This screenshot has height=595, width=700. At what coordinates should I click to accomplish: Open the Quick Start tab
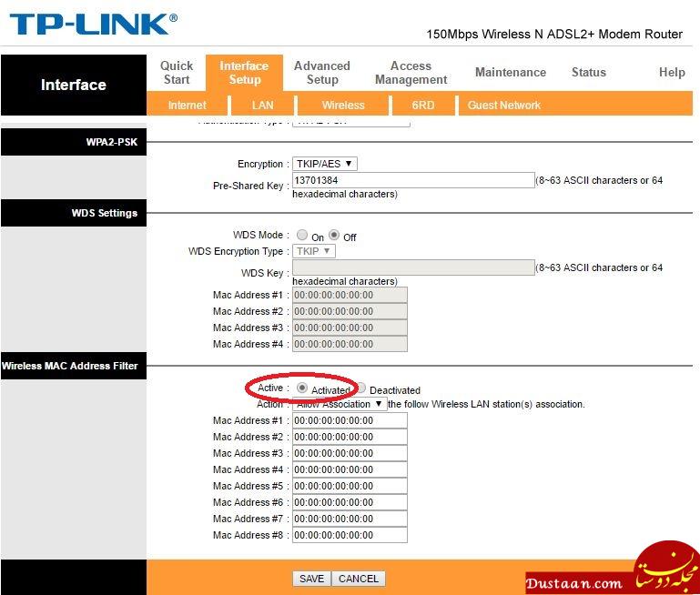coord(176,72)
